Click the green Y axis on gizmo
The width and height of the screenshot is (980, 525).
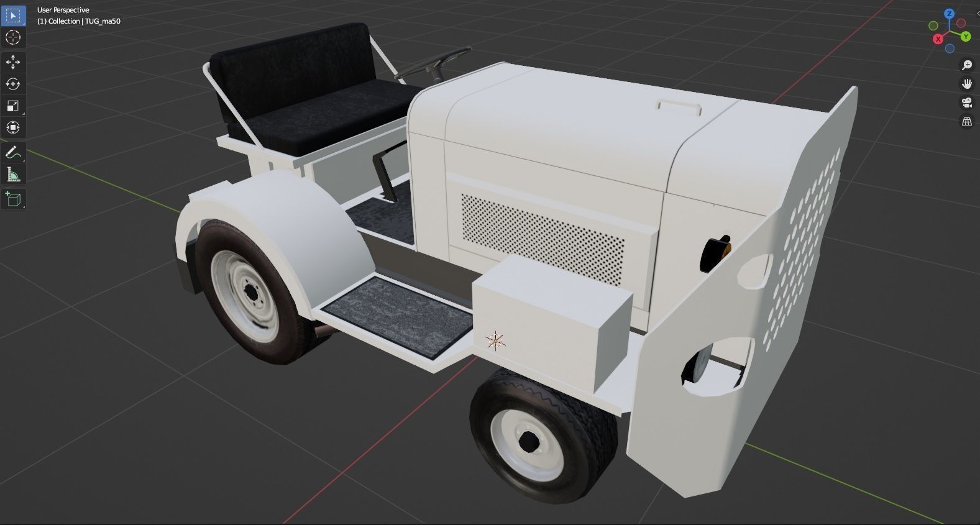pos(966,37)
